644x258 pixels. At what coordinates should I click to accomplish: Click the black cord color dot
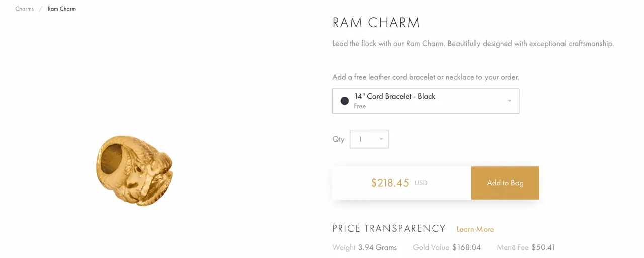click(x=345, y=101)
